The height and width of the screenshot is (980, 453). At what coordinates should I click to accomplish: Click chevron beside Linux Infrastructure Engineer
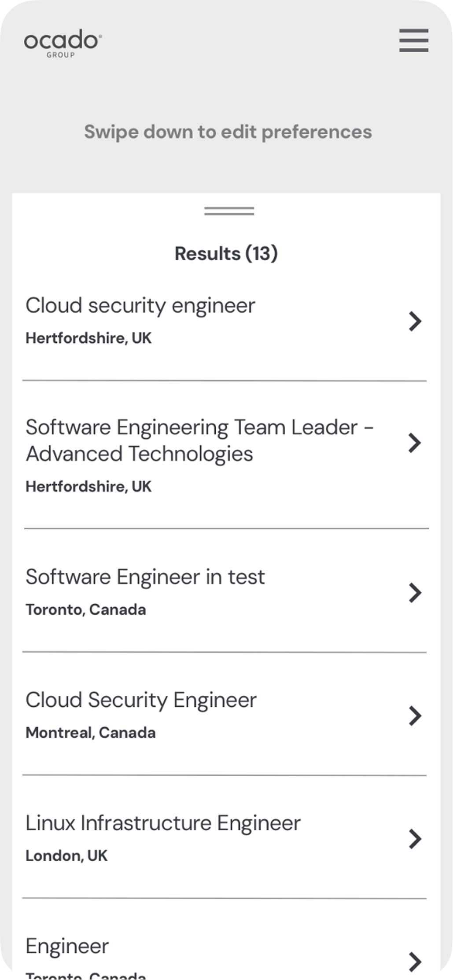[414, 839]
